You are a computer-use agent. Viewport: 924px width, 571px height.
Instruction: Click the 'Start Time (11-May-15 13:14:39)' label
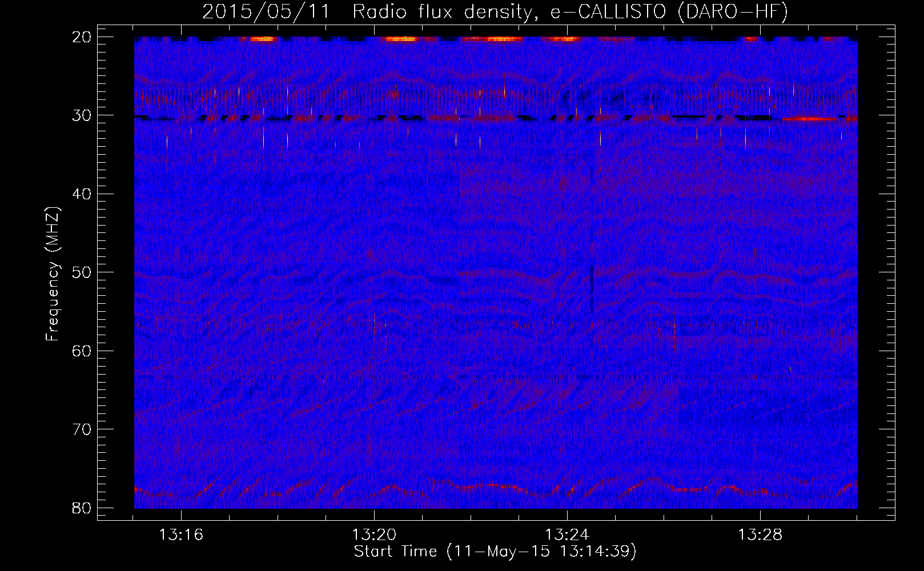[495, 552]
